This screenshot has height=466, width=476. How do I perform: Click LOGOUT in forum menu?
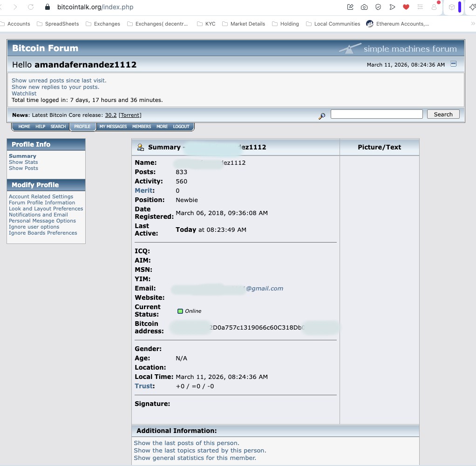[181, 127]
